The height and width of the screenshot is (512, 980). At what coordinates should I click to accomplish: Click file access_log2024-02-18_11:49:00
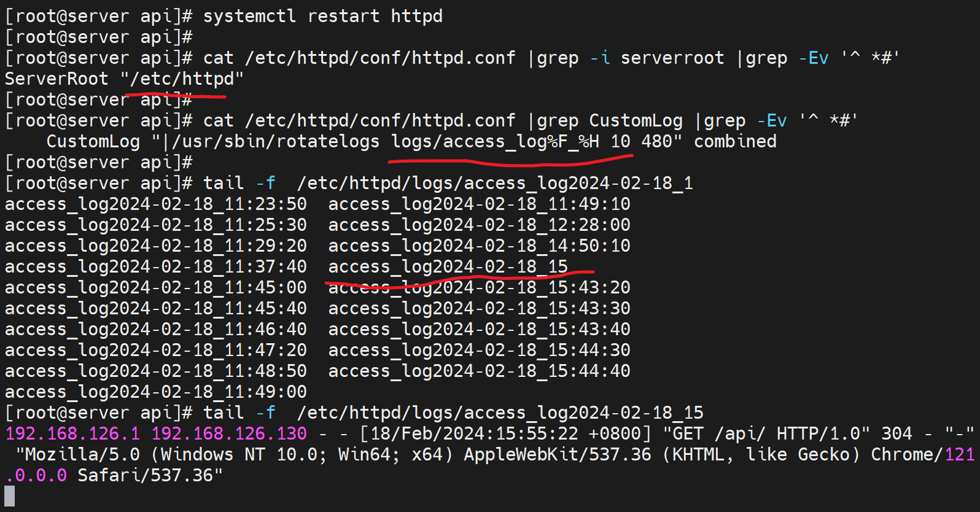155,392
